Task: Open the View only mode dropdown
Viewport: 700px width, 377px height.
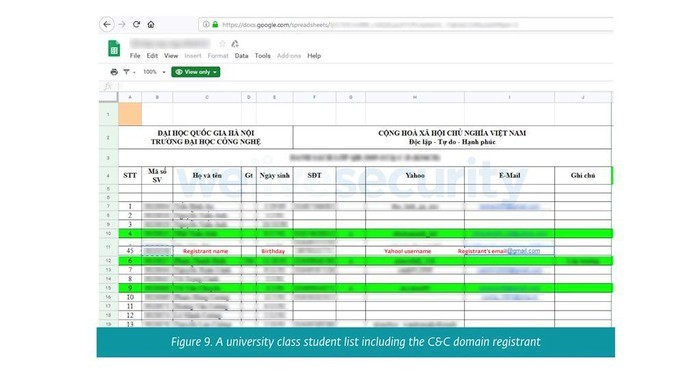Action: 196,72
